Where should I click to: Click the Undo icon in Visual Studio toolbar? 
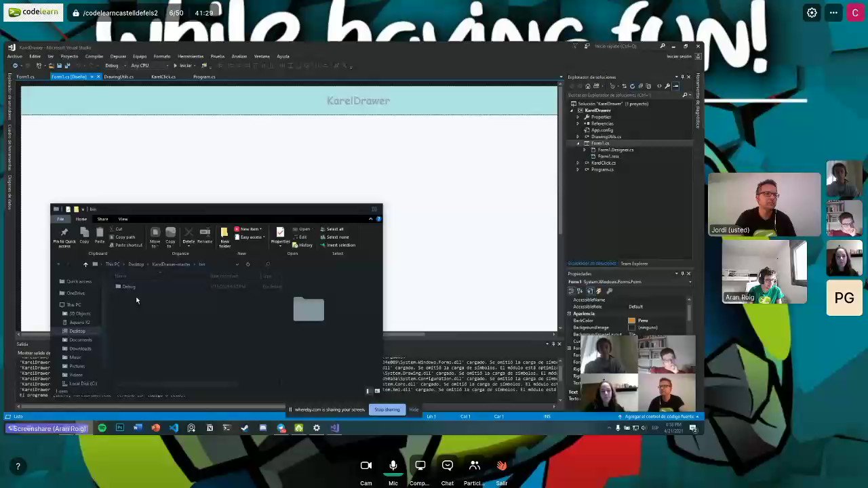click(80, 65)
